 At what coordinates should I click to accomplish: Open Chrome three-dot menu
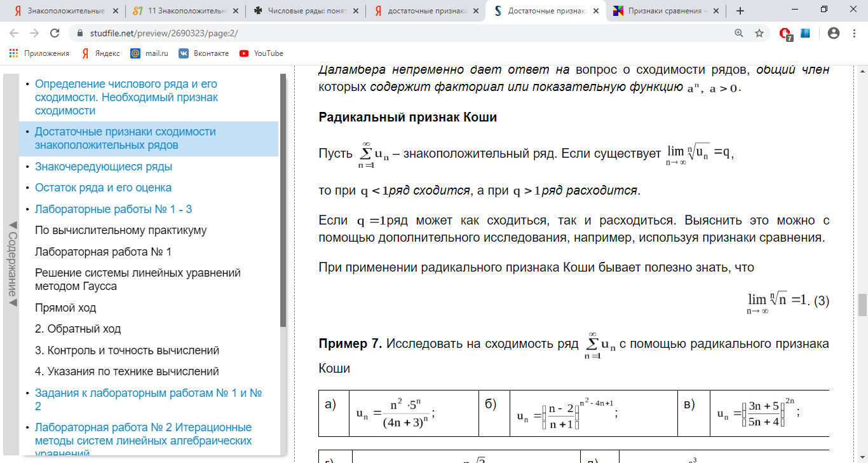pos(854,33)
